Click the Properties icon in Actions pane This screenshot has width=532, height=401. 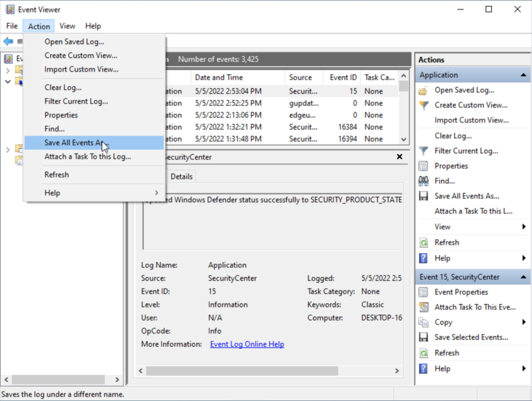tap(423, 166)
